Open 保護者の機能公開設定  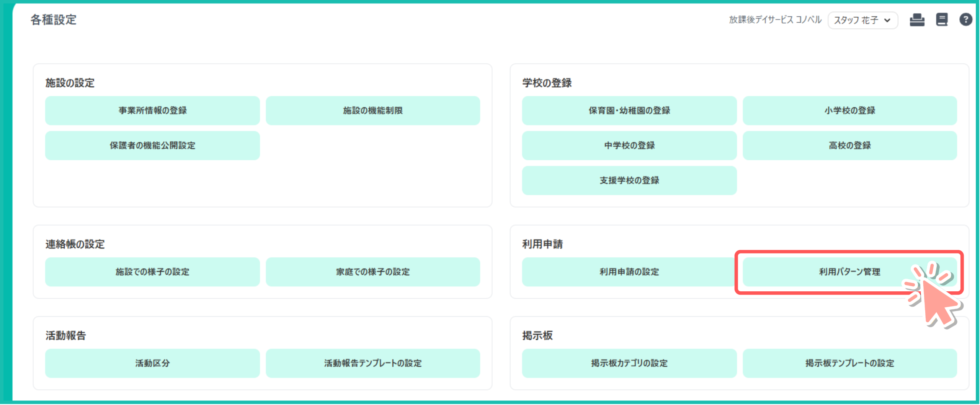click(x=152, y=145)
